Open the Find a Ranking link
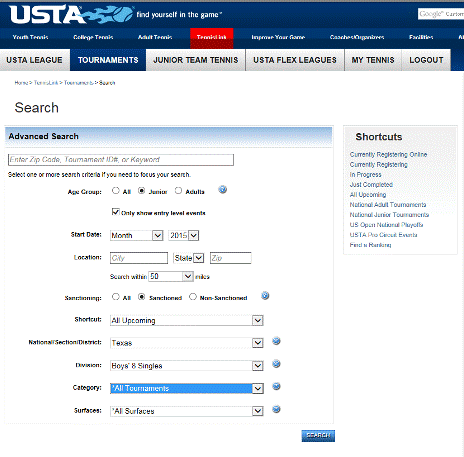Screen dimensions: 464x457 (370, 245)
